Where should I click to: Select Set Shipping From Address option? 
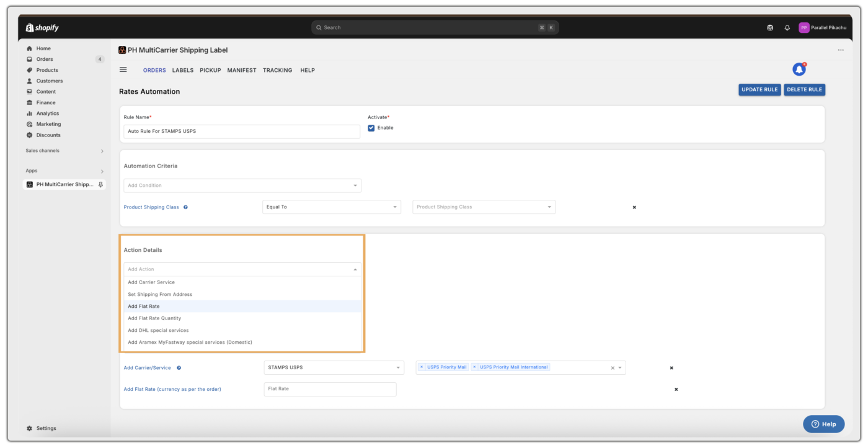tap(242, 295)
